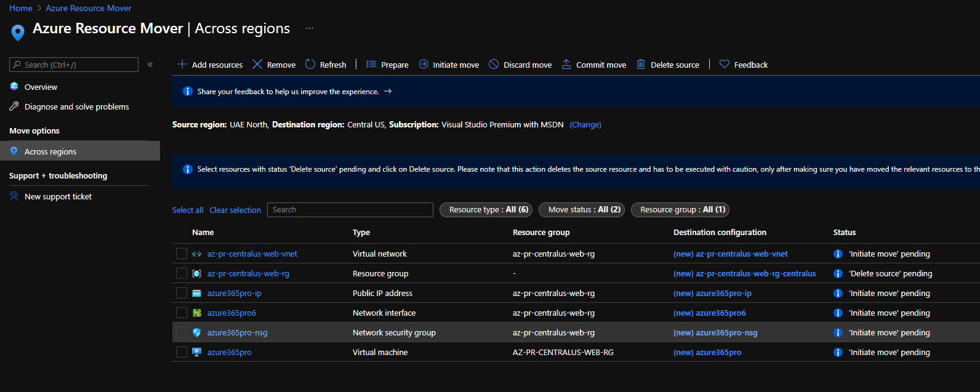Click the resource group icon for az-pr-centralus-web-rg
Screen dimensions: 980x392
click(197, 273)
